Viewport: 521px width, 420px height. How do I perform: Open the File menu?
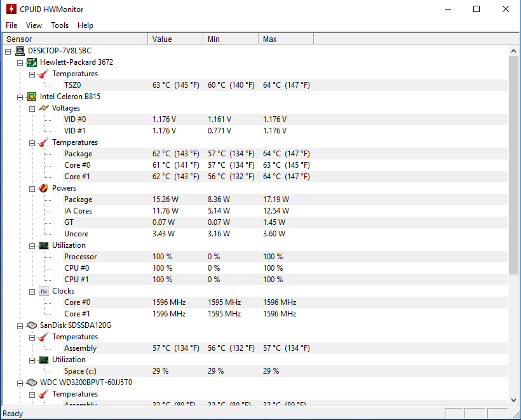tap(11, 25)
